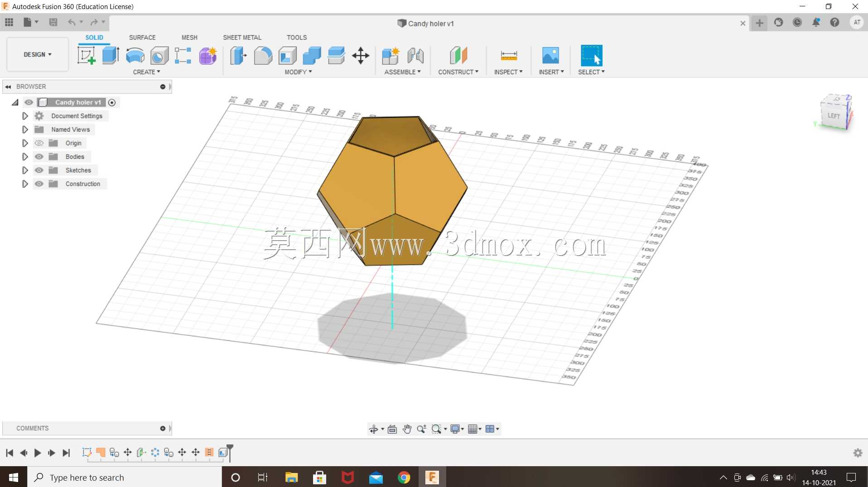
Task: Click the Extrude tool icon
Action: tap(111, 56)
